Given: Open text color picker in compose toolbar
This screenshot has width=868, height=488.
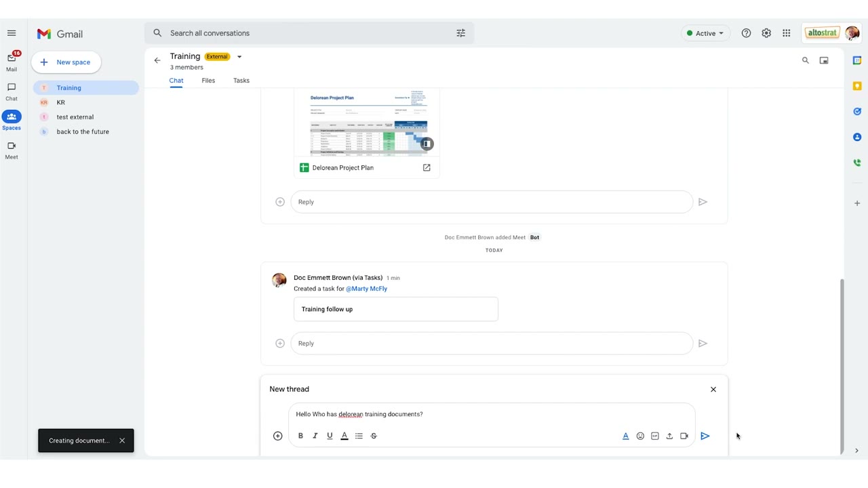Looking at the screenshot, I should 344,436.
